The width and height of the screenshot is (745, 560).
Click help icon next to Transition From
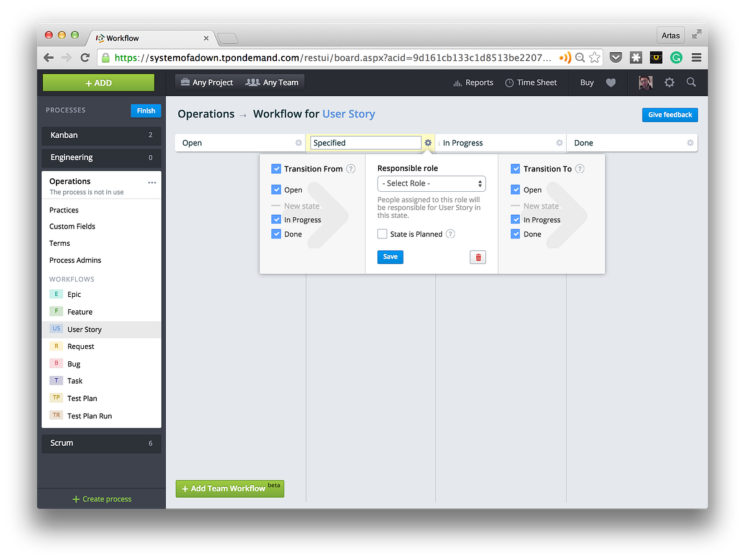click(x=351, y=169)
